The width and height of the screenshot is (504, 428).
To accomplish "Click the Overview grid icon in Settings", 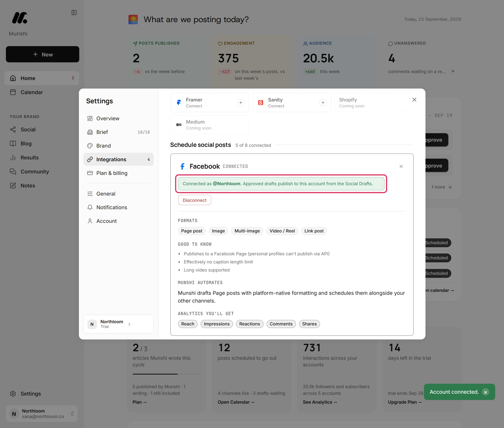I will (x=90, y=118).
